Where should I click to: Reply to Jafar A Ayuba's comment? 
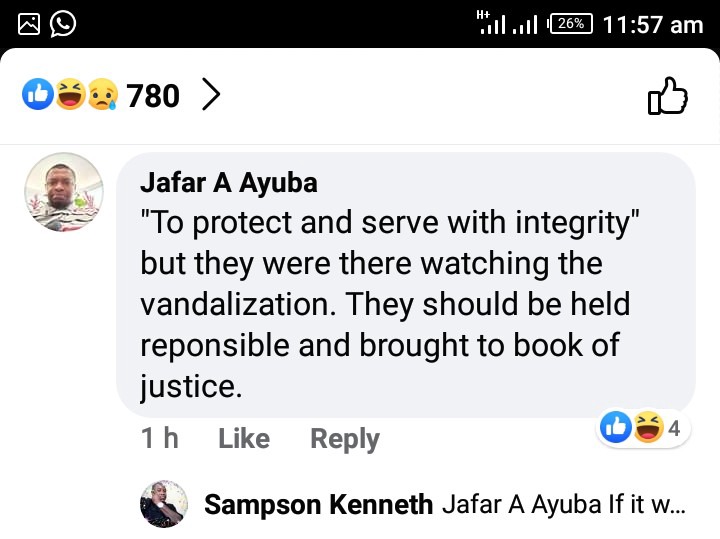[x=345, y=439]
